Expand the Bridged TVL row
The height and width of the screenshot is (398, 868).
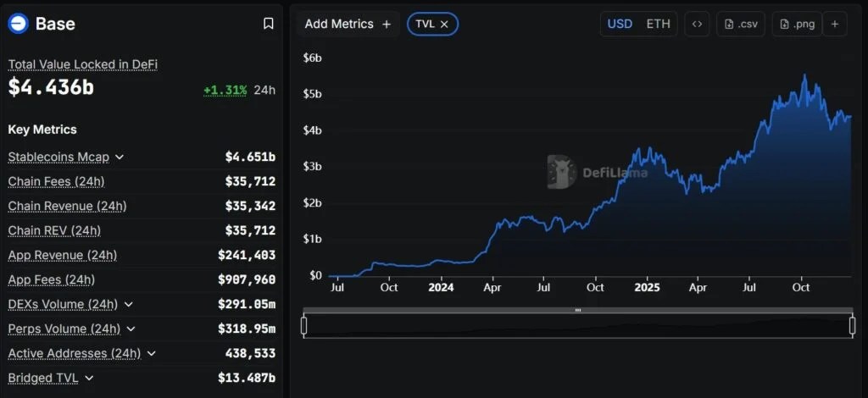pyautogui.click(x=89, y=378)
